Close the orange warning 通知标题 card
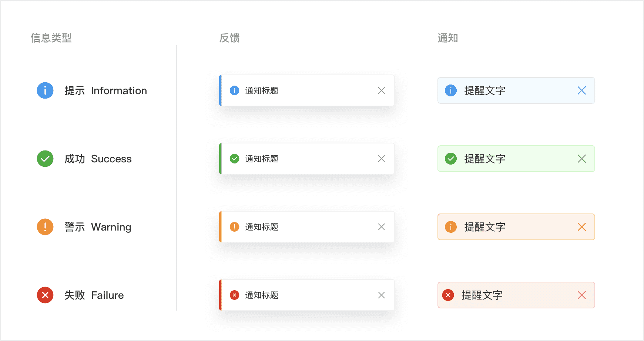The image size is (644, 341). pyautogui.click(x=382, y=227)
